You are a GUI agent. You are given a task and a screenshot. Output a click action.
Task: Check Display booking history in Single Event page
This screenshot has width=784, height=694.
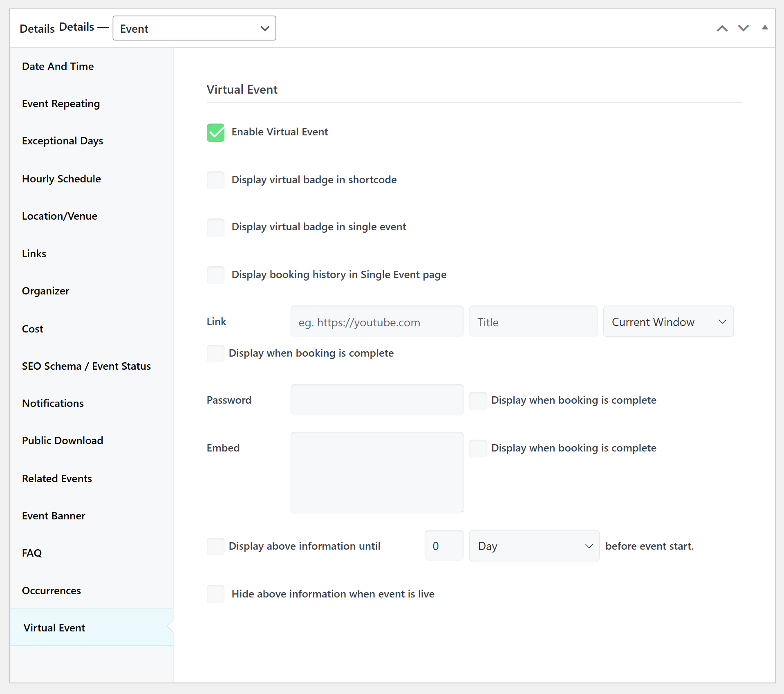coord(215,275)
